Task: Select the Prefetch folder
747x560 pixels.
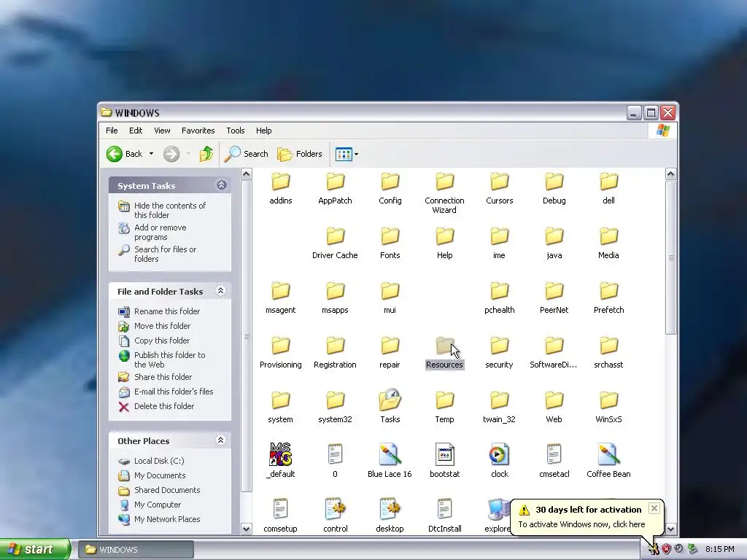Action: tap(608, 297)
